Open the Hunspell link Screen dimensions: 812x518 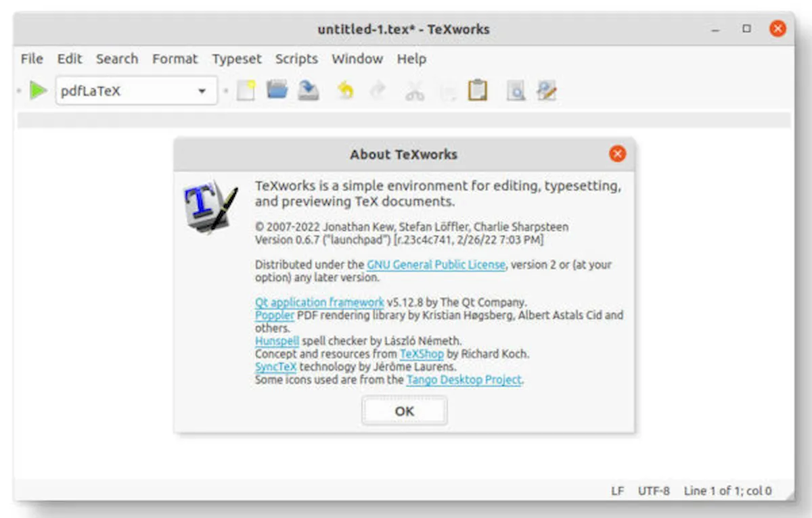tap(277, 341)
